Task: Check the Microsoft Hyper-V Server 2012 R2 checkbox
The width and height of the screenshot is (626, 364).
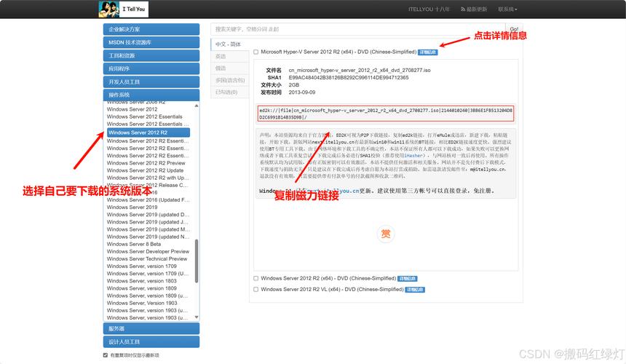Action: tap(256, 52)
